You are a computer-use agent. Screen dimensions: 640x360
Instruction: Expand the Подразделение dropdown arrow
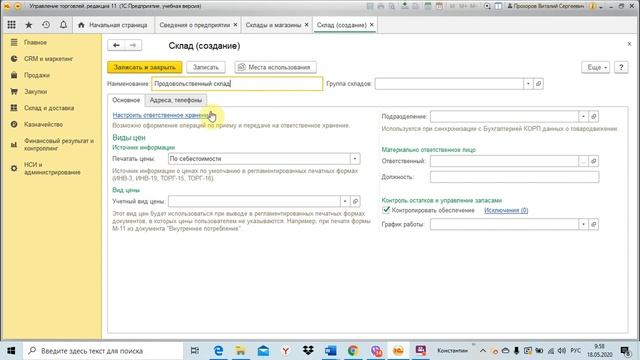[584, 116]
